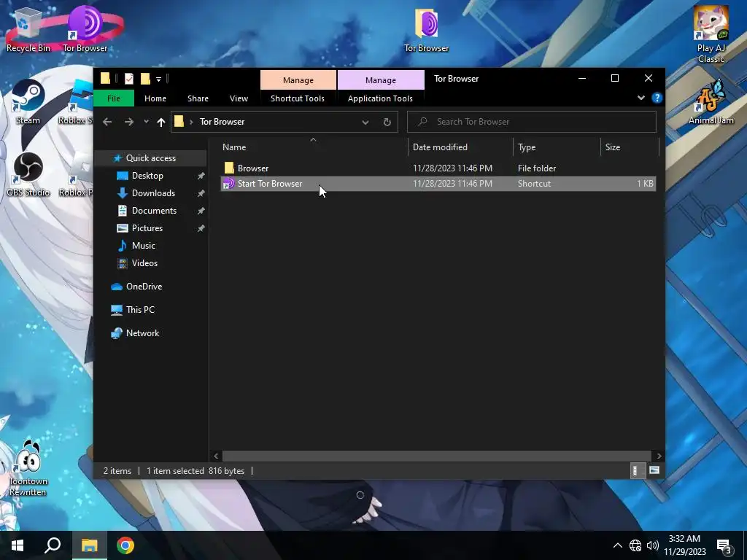Screen dimensions: 747x560
Task: Select the Steam desktop shortcut
Action: [28, 102]
